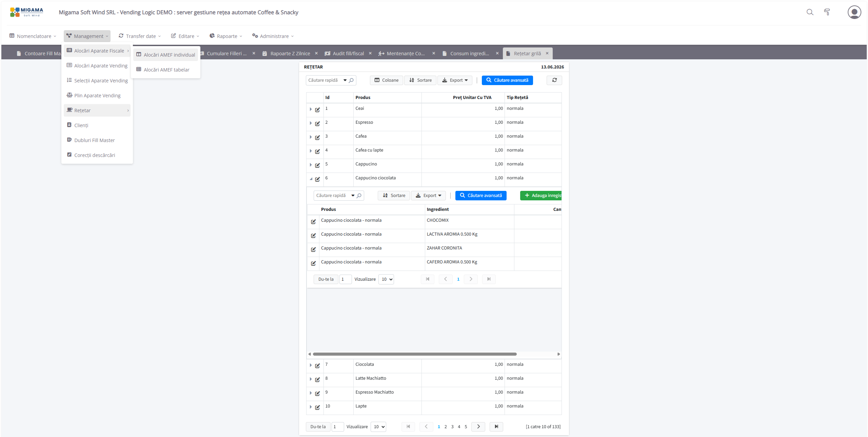Click Du-te la page number field at bottom
This screenshot has height=437, width=868.
(x=338, y=426)
